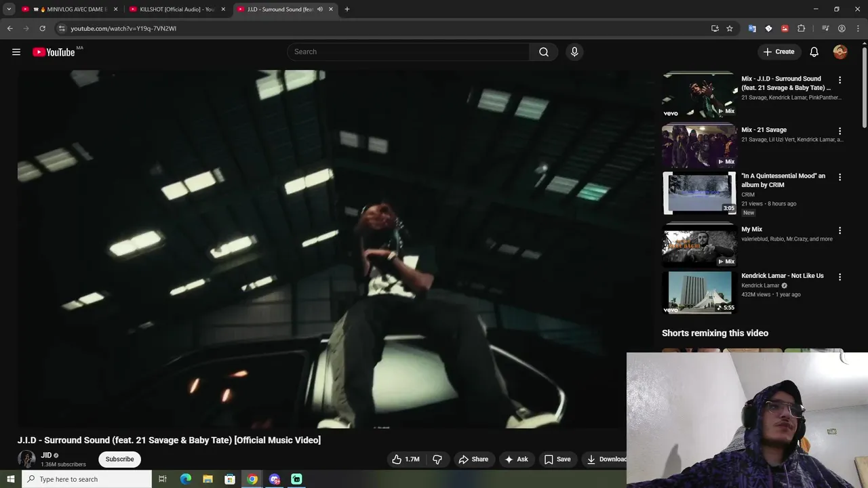Open Microsoft Store from taskbar
This screenshot has width=868, height=488.
[230, 479]
